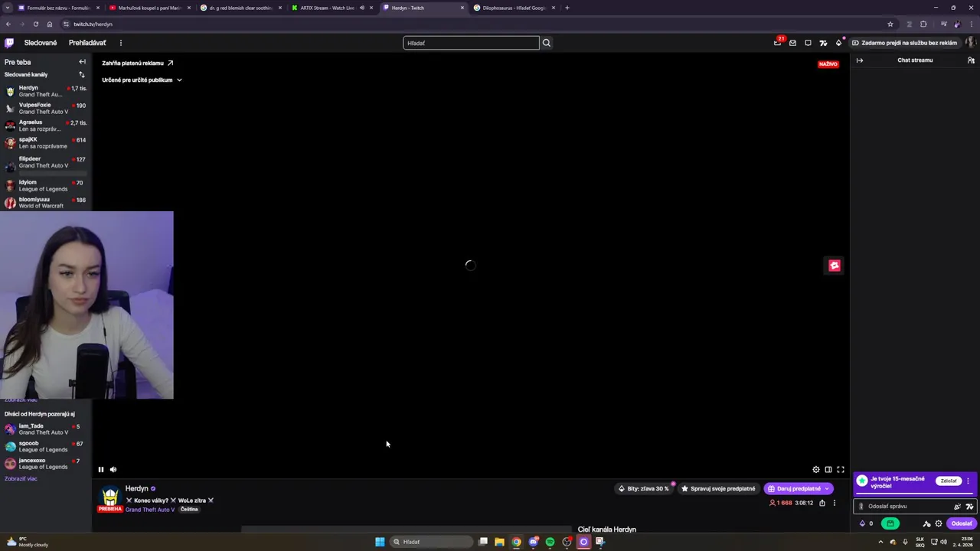
Task: Open the VulpesFoxie channel in the sidebar
Action: 46,109
